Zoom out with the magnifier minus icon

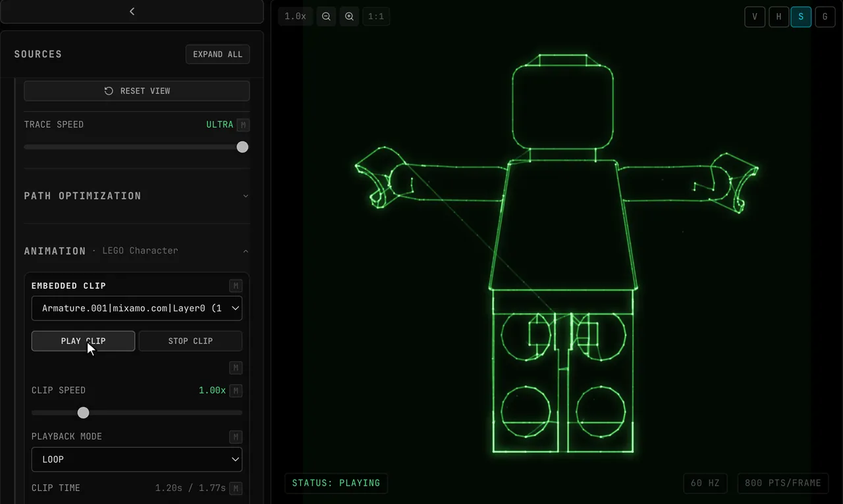326,16
